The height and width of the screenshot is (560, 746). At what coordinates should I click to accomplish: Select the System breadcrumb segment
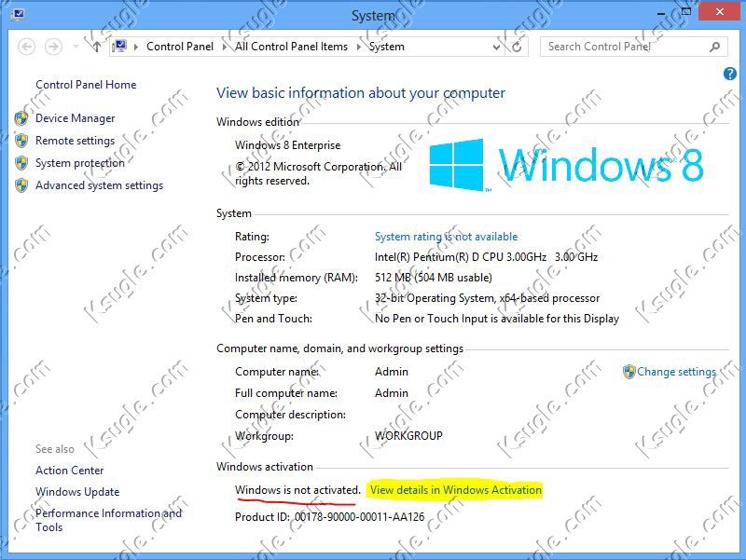pos(386,47)
